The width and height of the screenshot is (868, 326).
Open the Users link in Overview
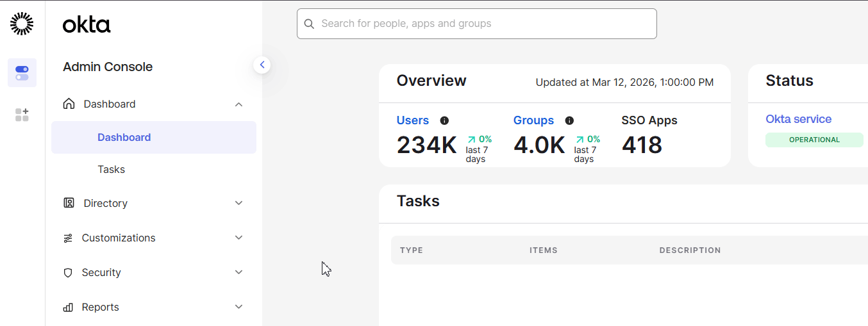click(x=413, y=120)
